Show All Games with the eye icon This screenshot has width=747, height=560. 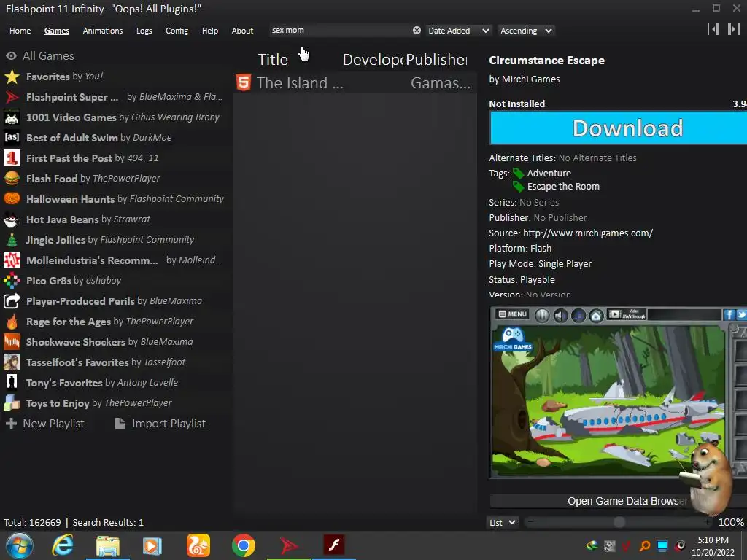pyautogui.click(x=12, y=55)
